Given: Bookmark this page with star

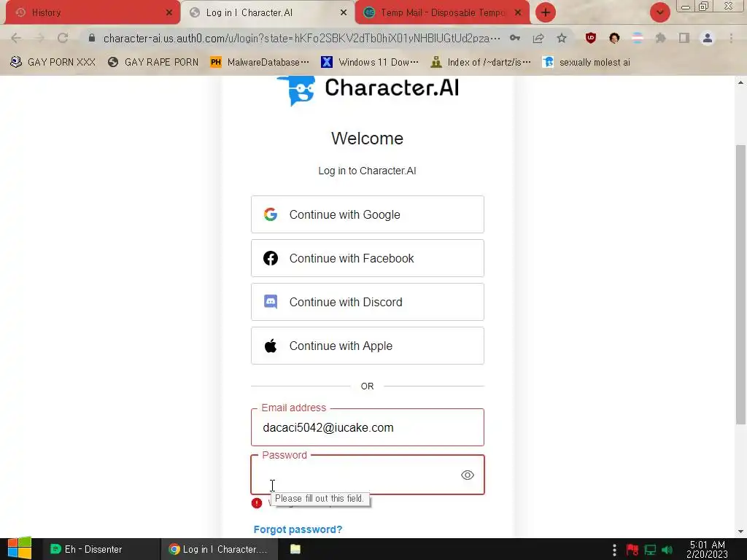Looking at the screenshot, I should click(x=562, y=38).
